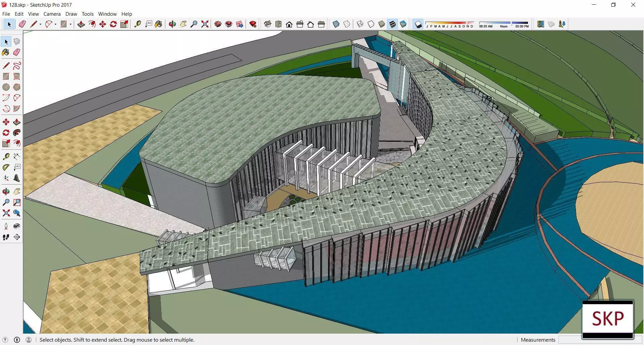Screen dimensions: 644x345
Task: Activate the 3D Text tool
Action: click(x=17, y=178)
